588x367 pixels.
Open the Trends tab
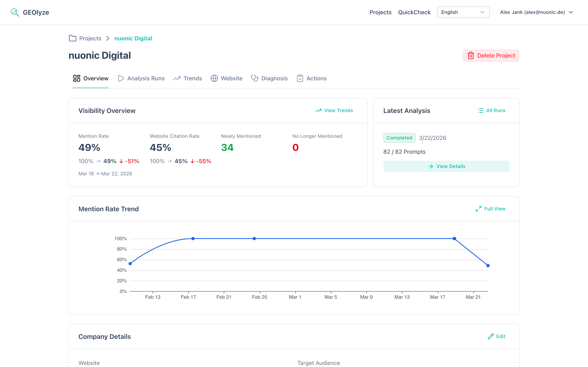click(193, 78)
